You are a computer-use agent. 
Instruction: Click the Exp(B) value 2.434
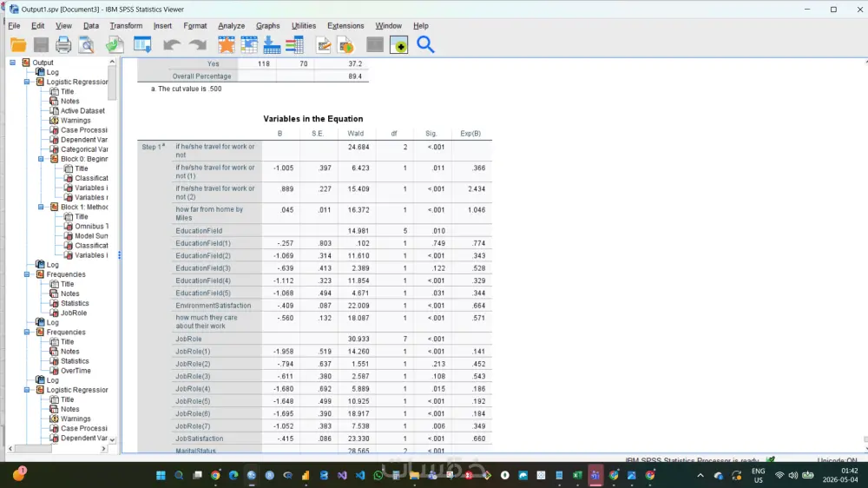476,189
